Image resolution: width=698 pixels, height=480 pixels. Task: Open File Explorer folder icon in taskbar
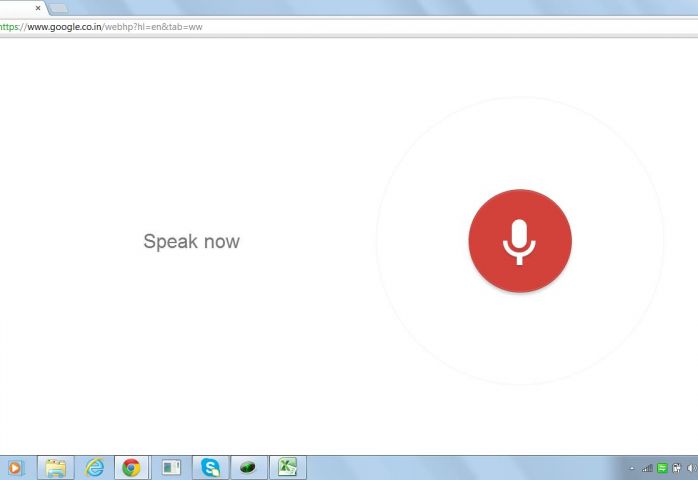[56, 467]
